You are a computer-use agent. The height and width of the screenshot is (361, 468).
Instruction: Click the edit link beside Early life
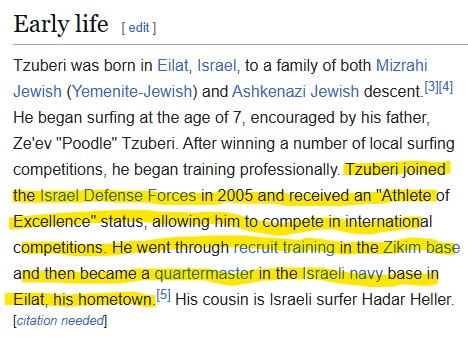(x=139, y=28)
